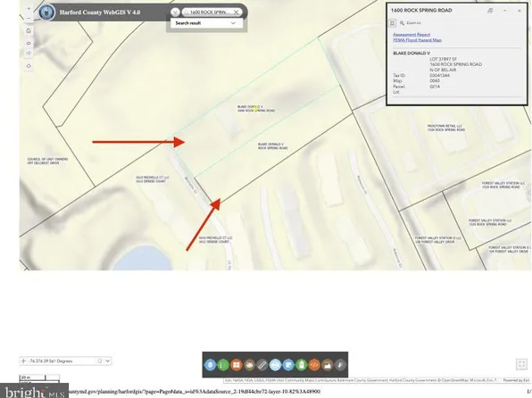This screenshot has height=398, width=532.
Task: Print the 1600 Rock Spring Road popup
Action: (490, 11)
